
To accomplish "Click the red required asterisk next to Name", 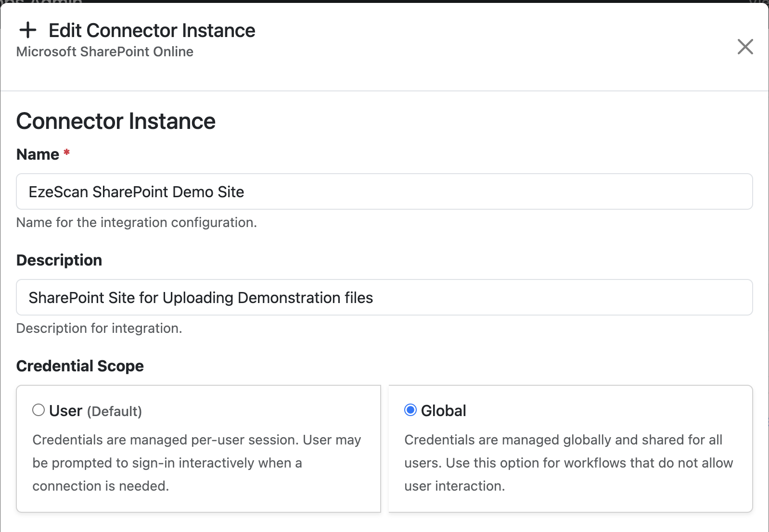I will (x=67, y=152).
